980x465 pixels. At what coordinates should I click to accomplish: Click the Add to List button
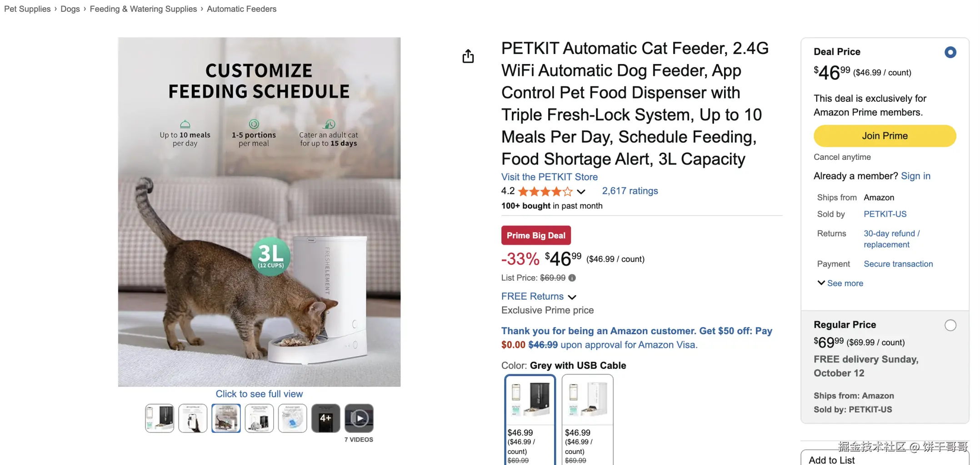point(832,460)
